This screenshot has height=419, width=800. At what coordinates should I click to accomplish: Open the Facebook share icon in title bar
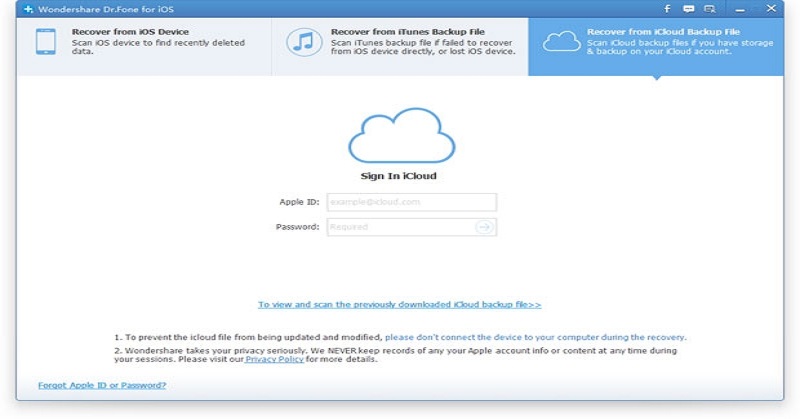pyautogui.click(x=667, y=9)
